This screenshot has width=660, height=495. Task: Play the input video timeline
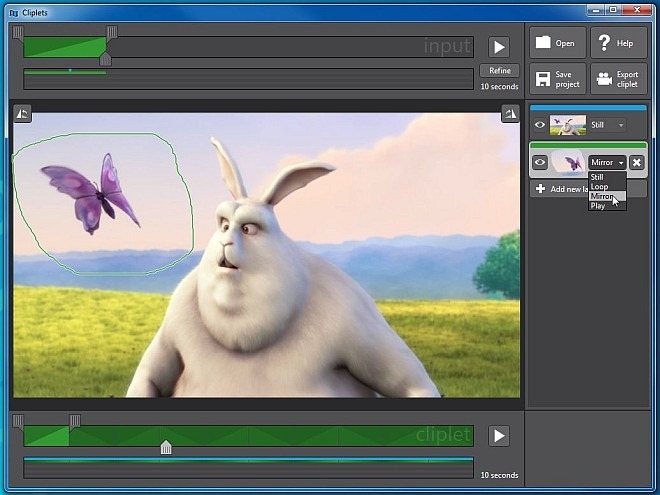[499, 47]
